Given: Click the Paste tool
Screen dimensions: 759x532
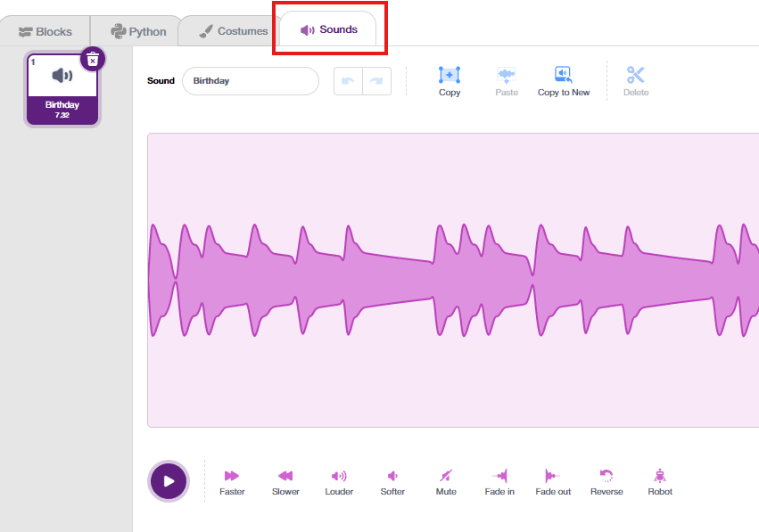Looking at the screenshot, I should (x=507, y=80).
